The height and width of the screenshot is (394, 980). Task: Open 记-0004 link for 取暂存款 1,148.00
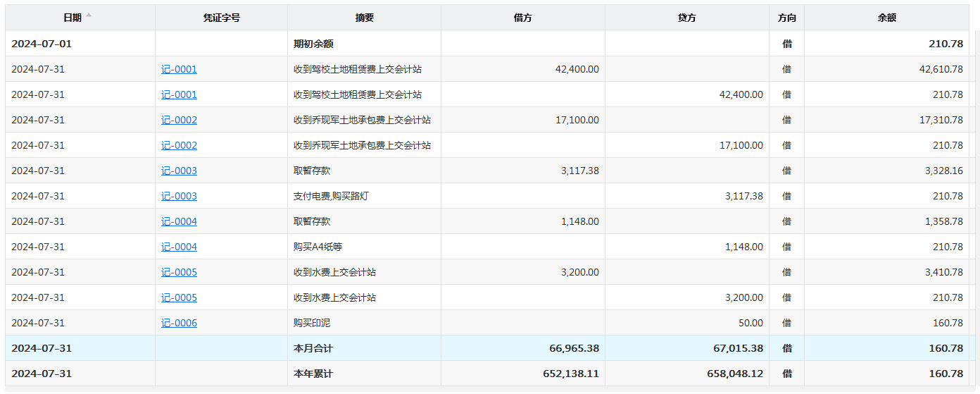pyautogui.click(x=179, y=221)
